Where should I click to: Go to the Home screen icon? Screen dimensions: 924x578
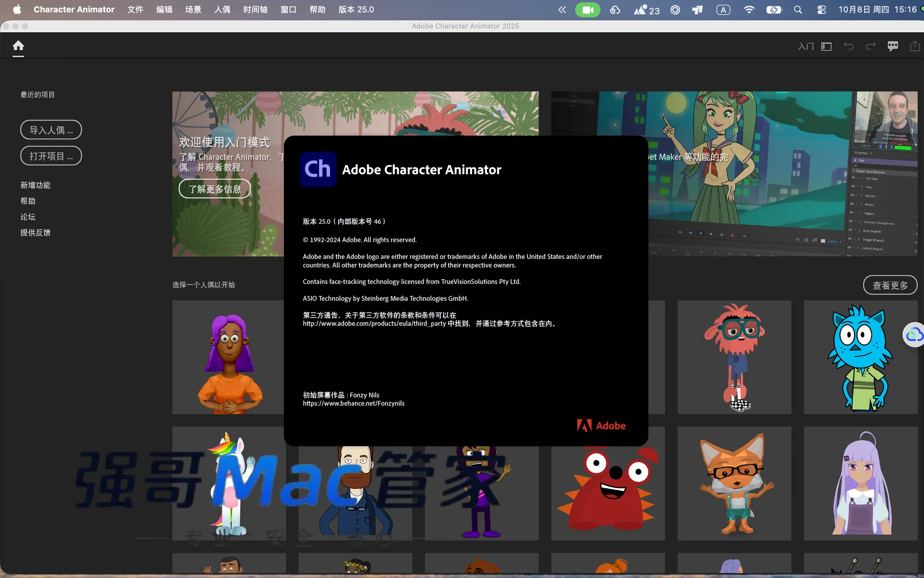18,46
